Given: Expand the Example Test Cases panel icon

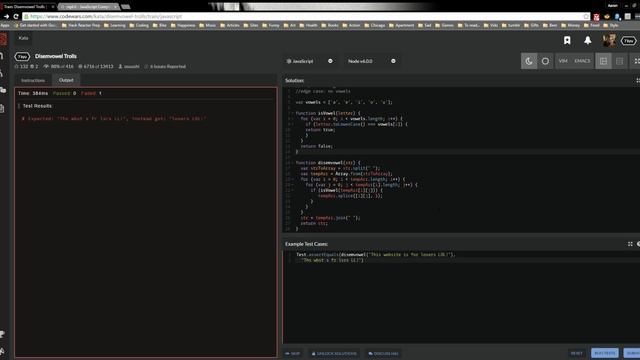Looking at the screenshot, I should (x=630, y=244).
